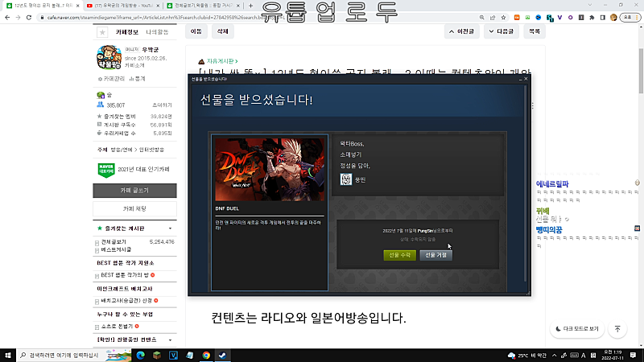The image size is (644, 362).
Task: Go forward with the browser forward arrow
Action: [x=18, y=18]
